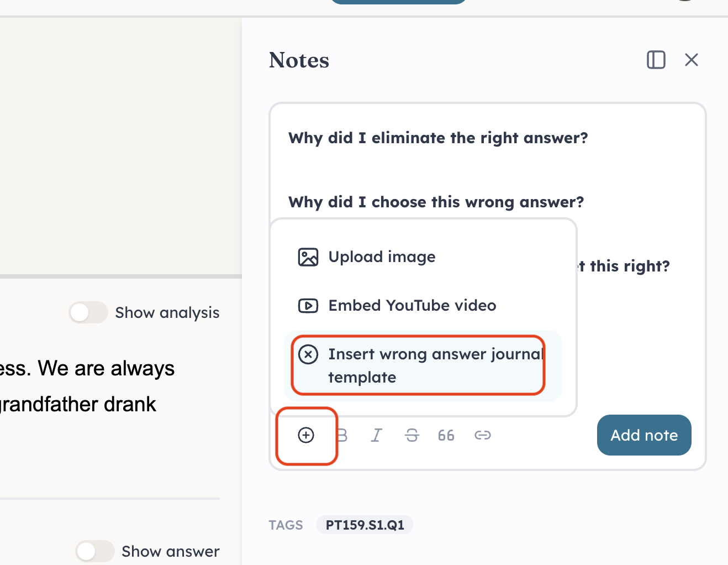Click the 'Why did I eliminate the right answer?' heading

click(x=438, y=138)
